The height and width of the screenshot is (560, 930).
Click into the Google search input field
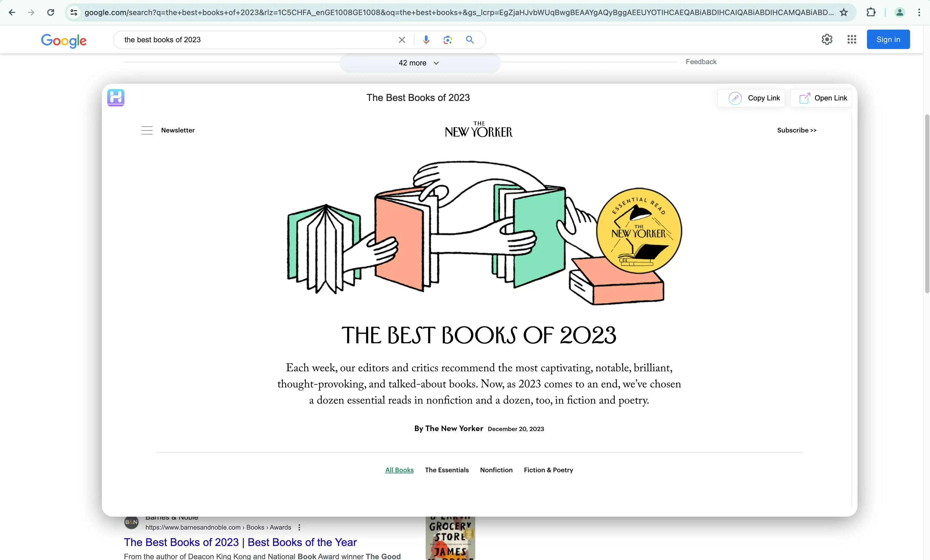click(257, 40)
